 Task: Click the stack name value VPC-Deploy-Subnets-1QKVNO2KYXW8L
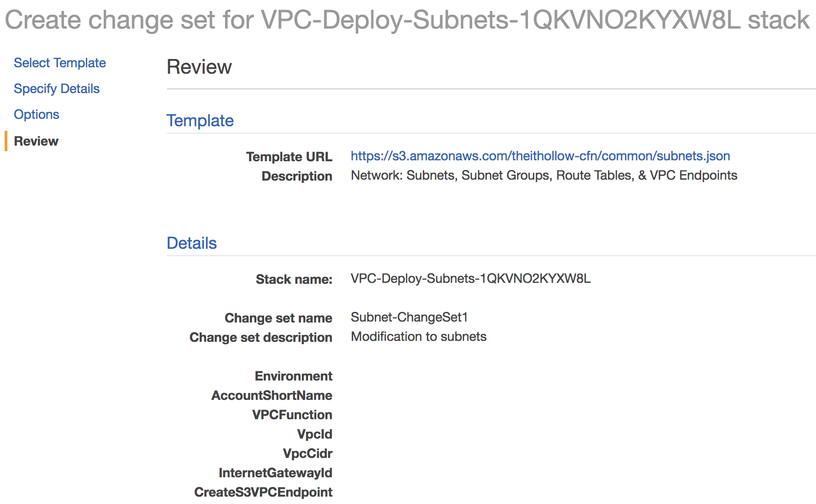click(x=470, y=279)
